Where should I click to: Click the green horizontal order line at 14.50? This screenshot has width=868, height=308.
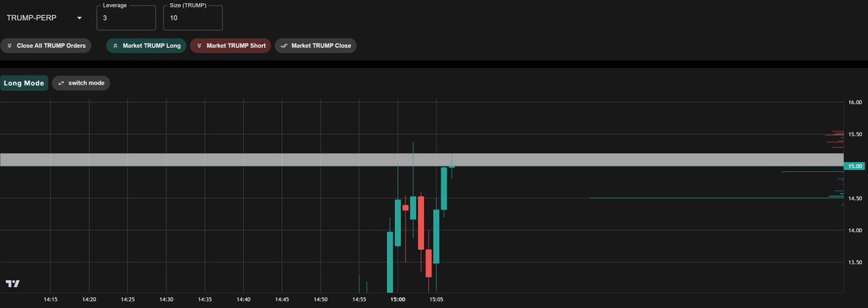(x=716, y=197)
